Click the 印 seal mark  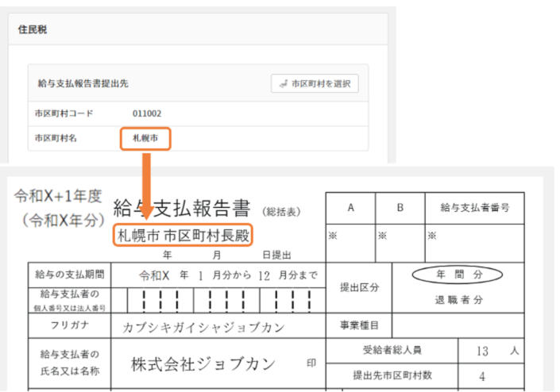[x=311, y=363]
